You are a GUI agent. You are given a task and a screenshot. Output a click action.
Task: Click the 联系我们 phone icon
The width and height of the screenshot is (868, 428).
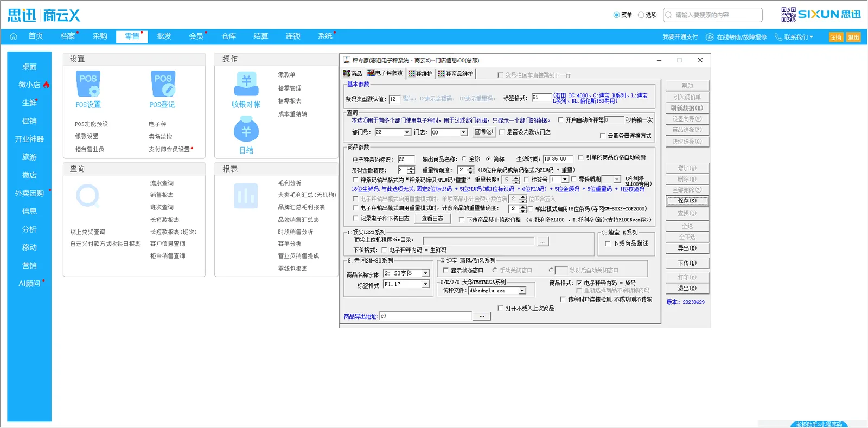click(778, 37)
